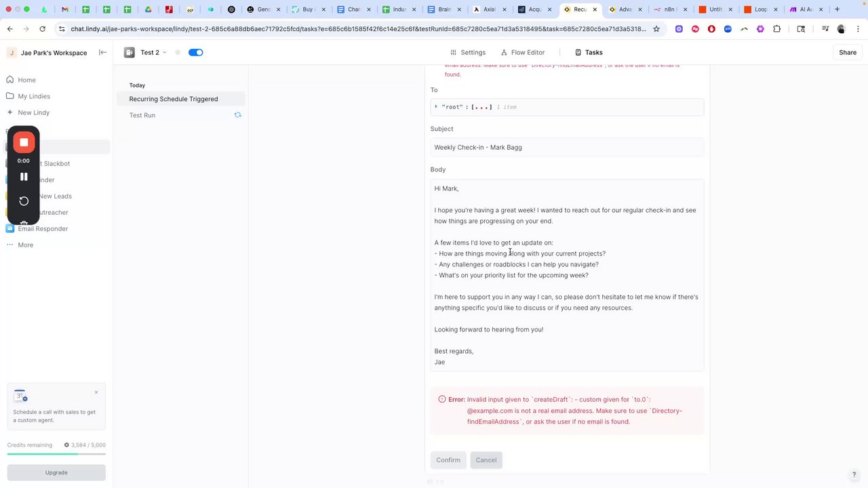Open the Chrome three-dot menu
The height and width of the screenshot is (488, 868).
[857, 29]
